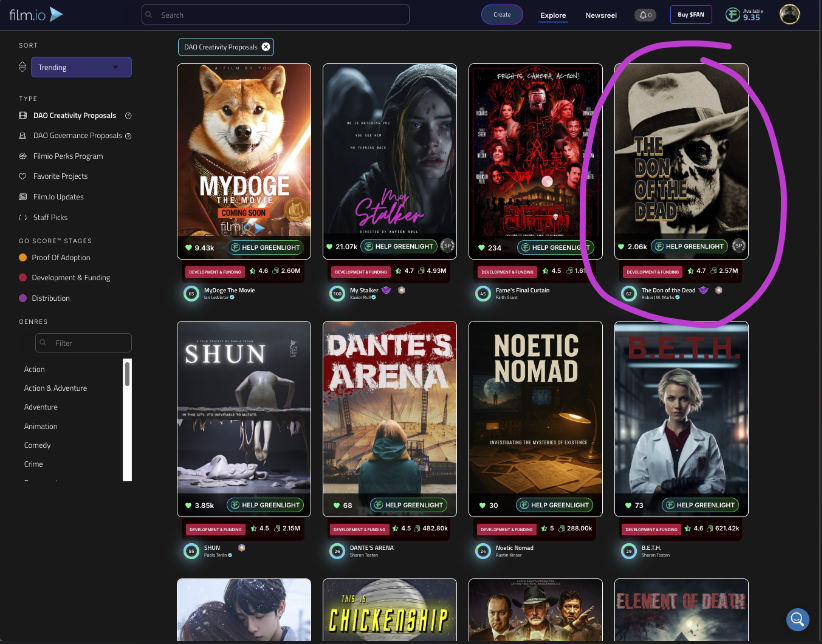Select DAO Governance Proposals type

77,135
